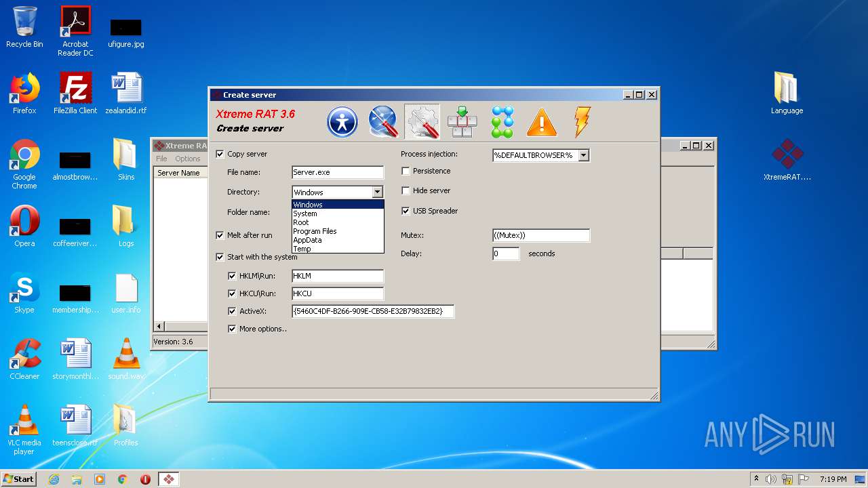Image resolution: width=868 pixels, height=488 pixels.
Task: Open the blue accessibility-figure profile icon
Action: point(342,123)
